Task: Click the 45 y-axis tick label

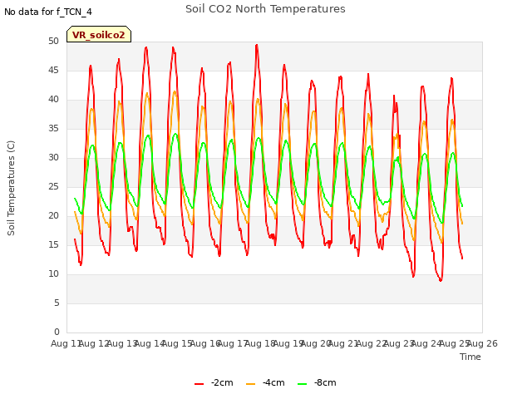Action: (53, 70)
